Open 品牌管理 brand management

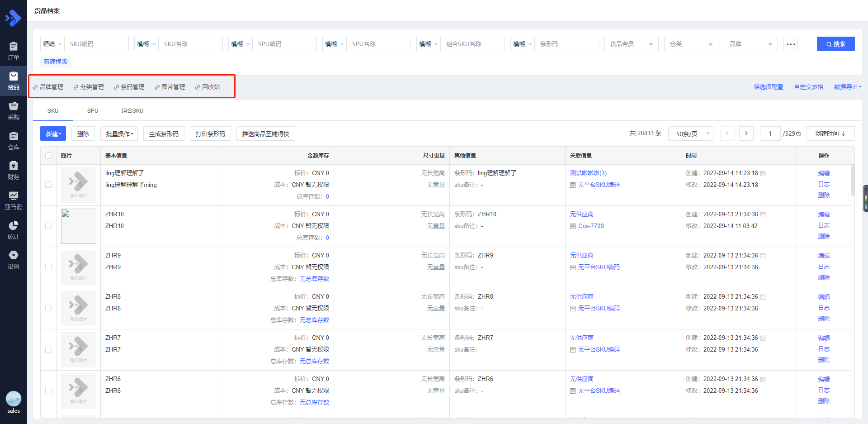[48, 87]
